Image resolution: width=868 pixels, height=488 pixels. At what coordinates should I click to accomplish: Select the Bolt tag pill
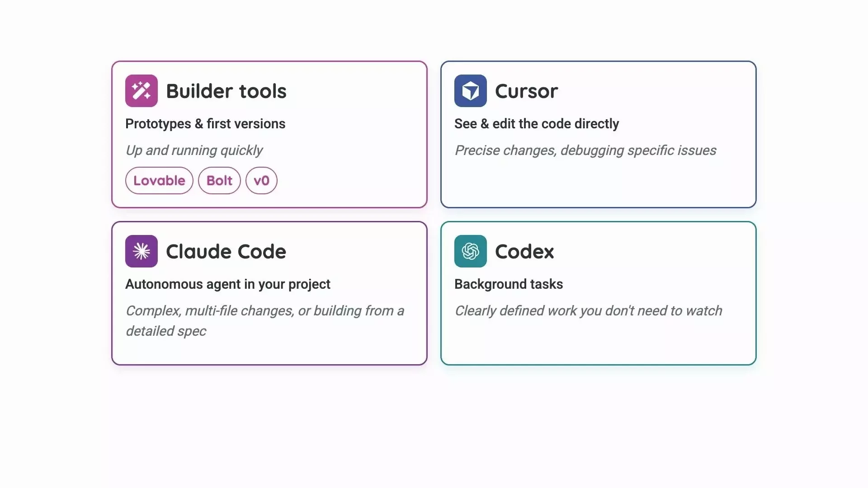219,181
